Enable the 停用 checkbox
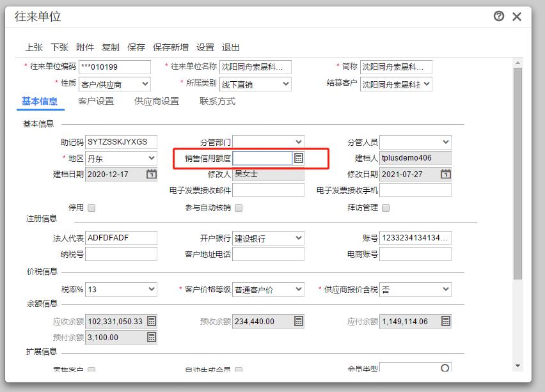 [x=91, y=207]
